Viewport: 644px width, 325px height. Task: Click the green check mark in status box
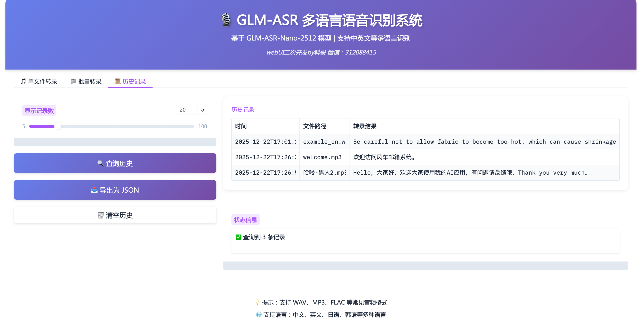(238, 237)
